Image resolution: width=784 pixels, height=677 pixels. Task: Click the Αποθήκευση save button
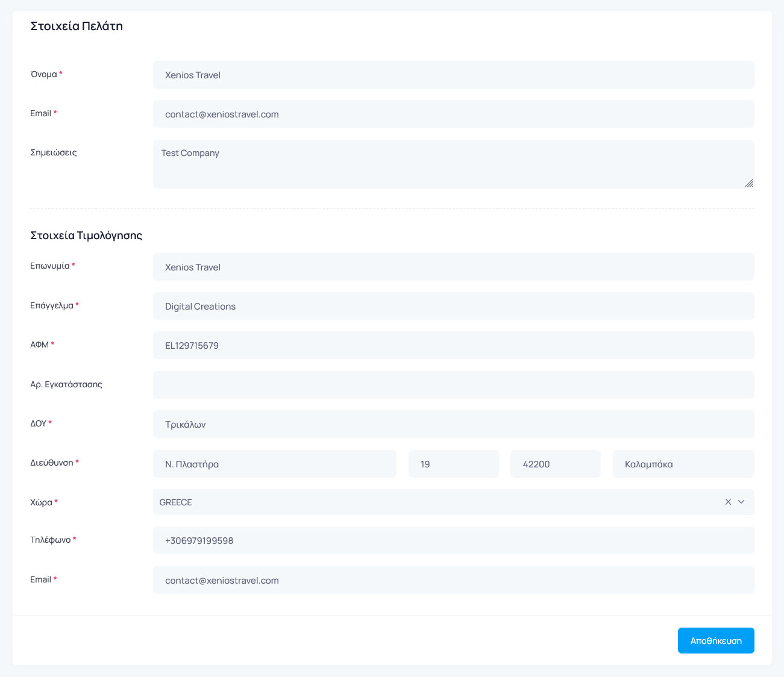pos(715,640)
